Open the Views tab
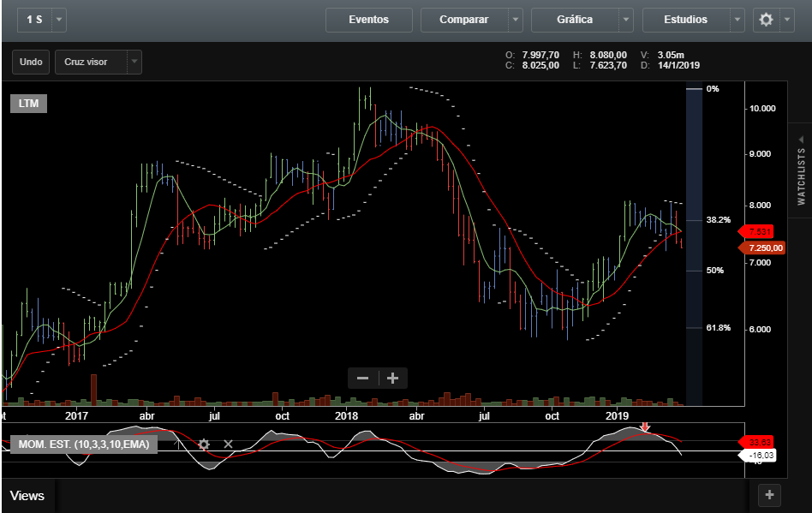The image size is (812, 513). pos(27,495)
